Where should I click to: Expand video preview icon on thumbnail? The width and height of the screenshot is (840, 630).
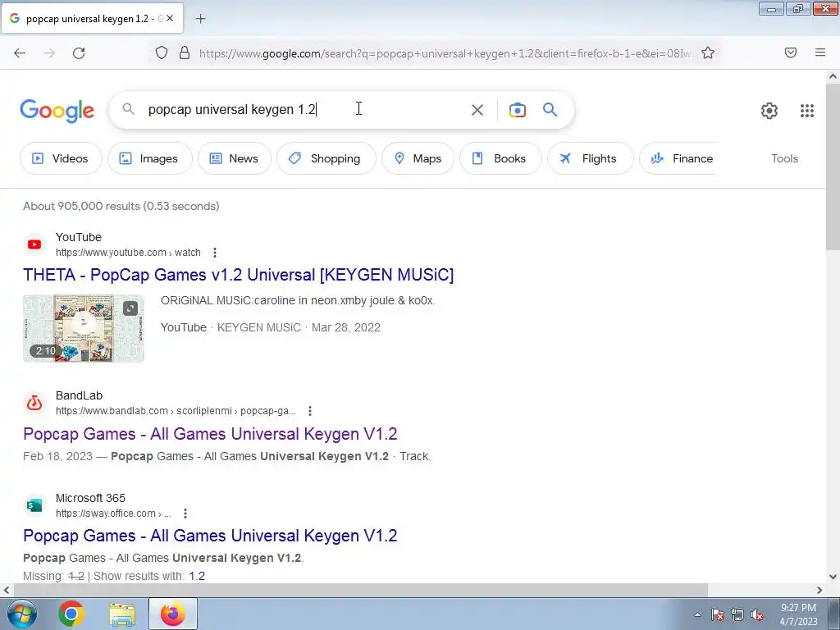(x=130, y=308)
